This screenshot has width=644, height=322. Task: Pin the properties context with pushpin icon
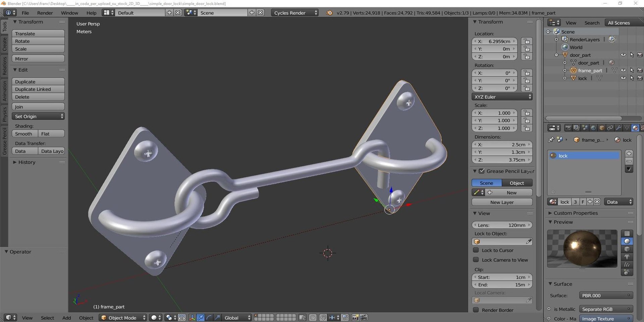[x=551, y=140]
